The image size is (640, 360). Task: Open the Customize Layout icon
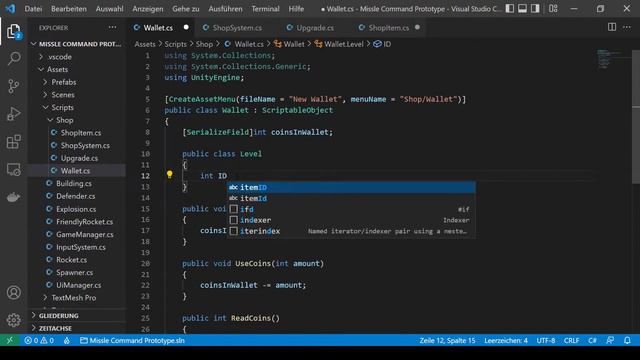click(x=553, y=8)
